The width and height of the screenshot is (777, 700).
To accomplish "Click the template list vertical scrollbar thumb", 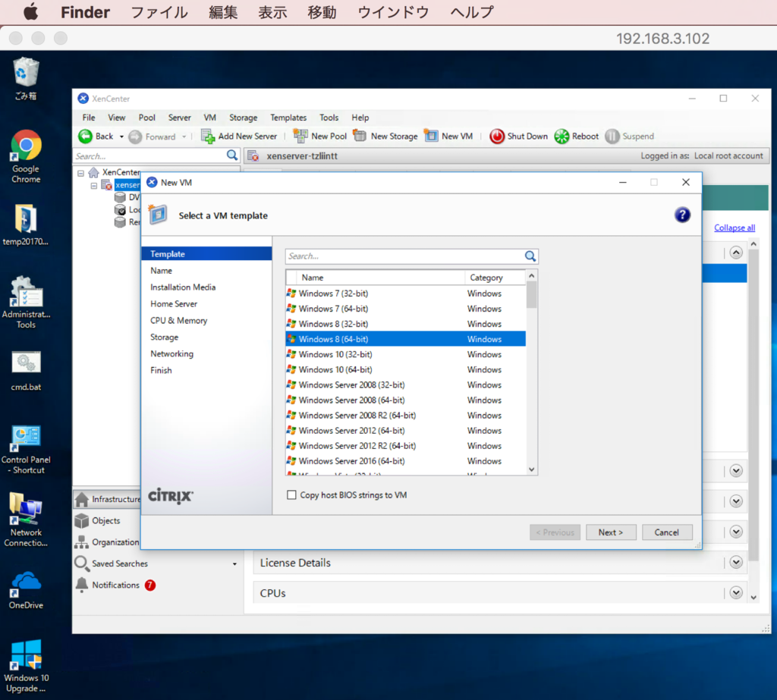I will pos(531,294).
